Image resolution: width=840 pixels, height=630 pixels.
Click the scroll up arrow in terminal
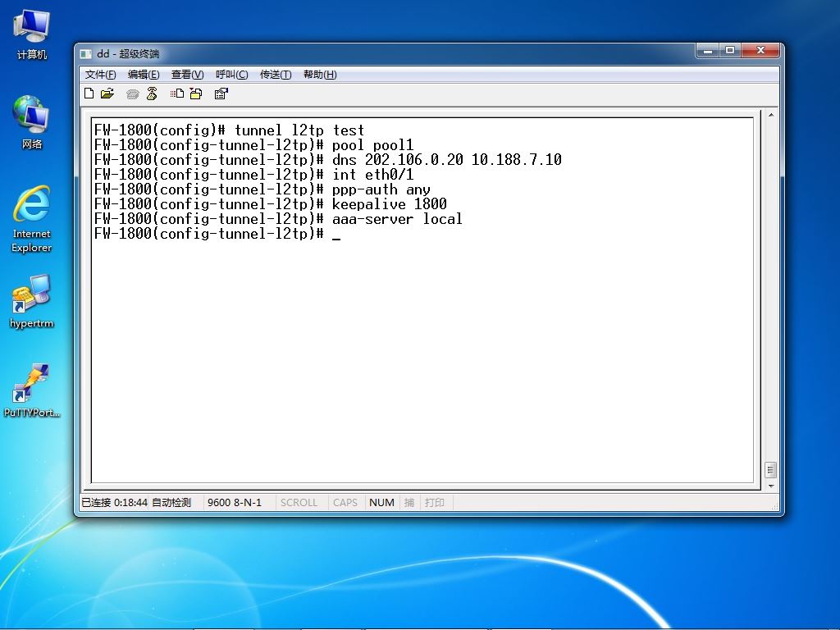click(x=771, y=115)
